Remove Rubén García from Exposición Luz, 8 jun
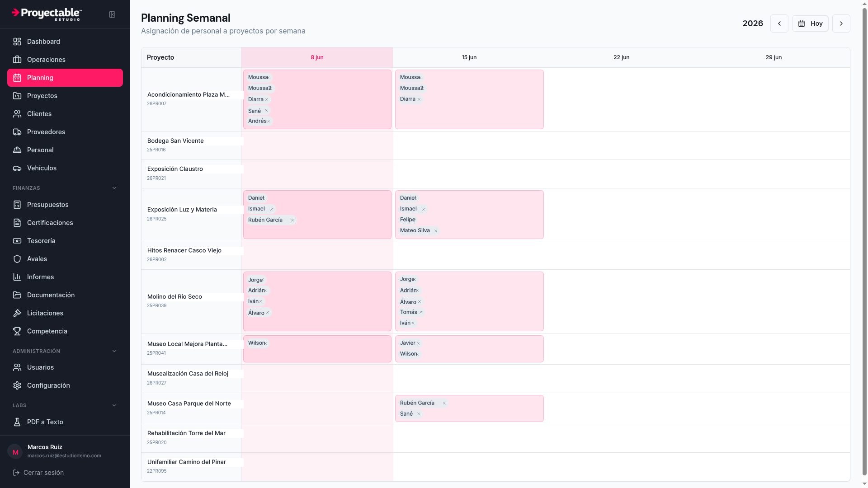Viewport: 868px width, 488px height. (x=292, y=220)
